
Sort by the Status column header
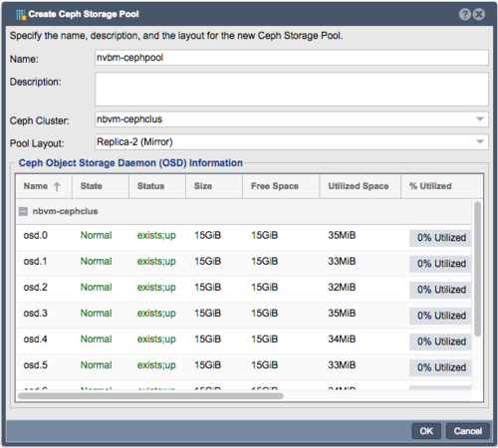click(x=157, y=186)
